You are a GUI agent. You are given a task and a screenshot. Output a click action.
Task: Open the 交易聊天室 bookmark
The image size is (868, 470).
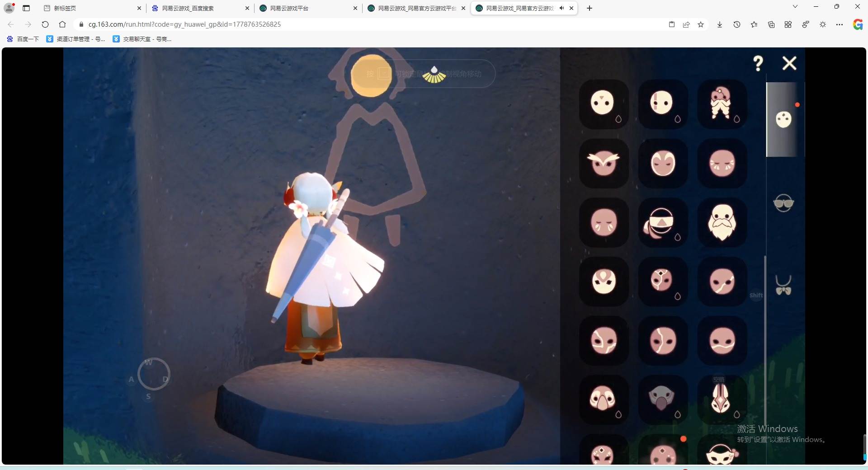pos(142,39)
